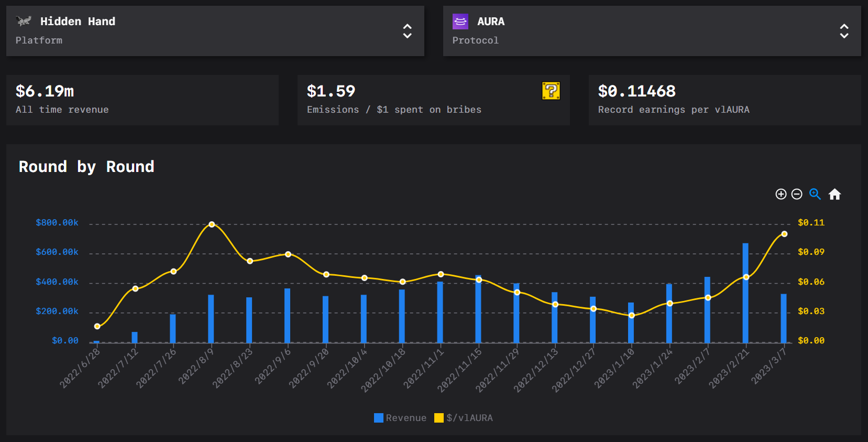The width and height of the screenshot is (868, 442).
Task: Click the 2022/9/6 line data point
Action: 288,254
